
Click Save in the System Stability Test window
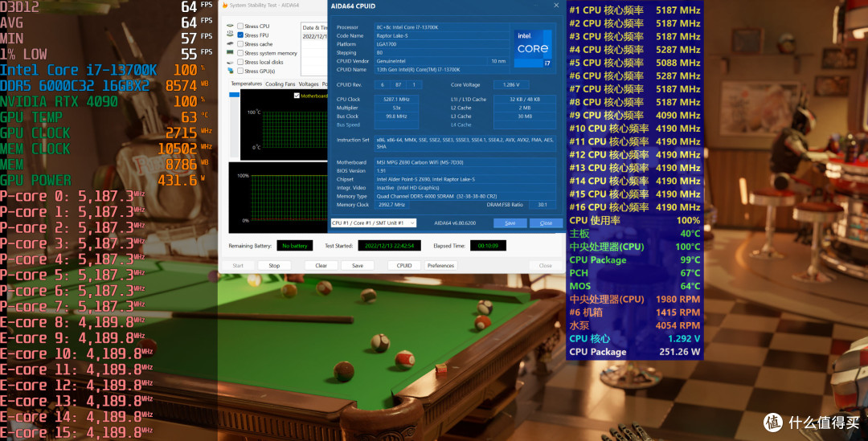(x=358, y=266)
